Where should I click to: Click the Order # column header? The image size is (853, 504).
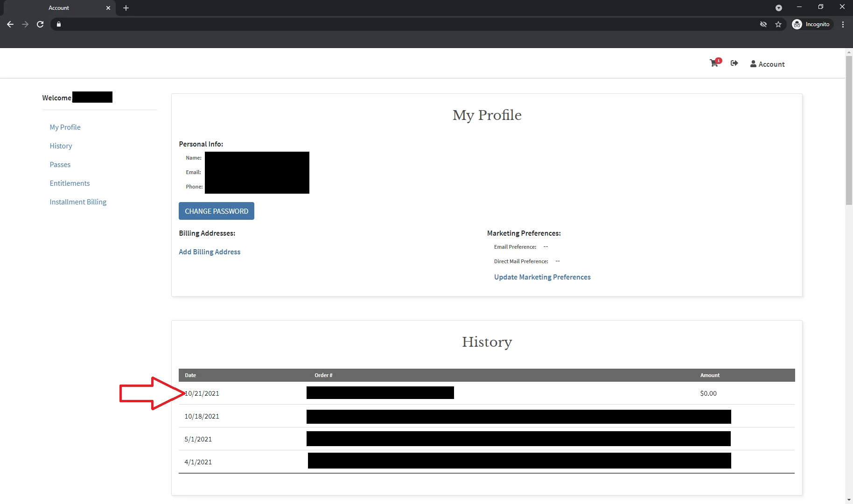(x=323, y=375)
